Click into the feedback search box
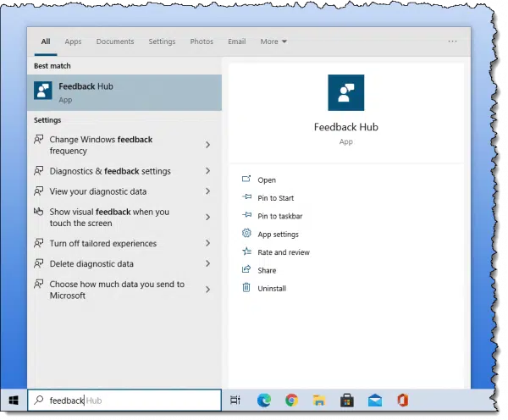This screenshot has height=420, width=508. [x=124, y=401]
